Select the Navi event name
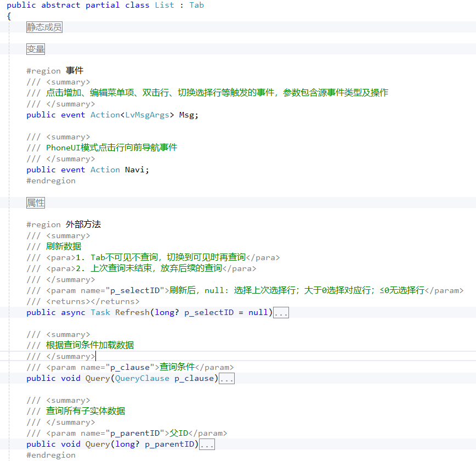The image size is (476, 461). coord(135,170)
